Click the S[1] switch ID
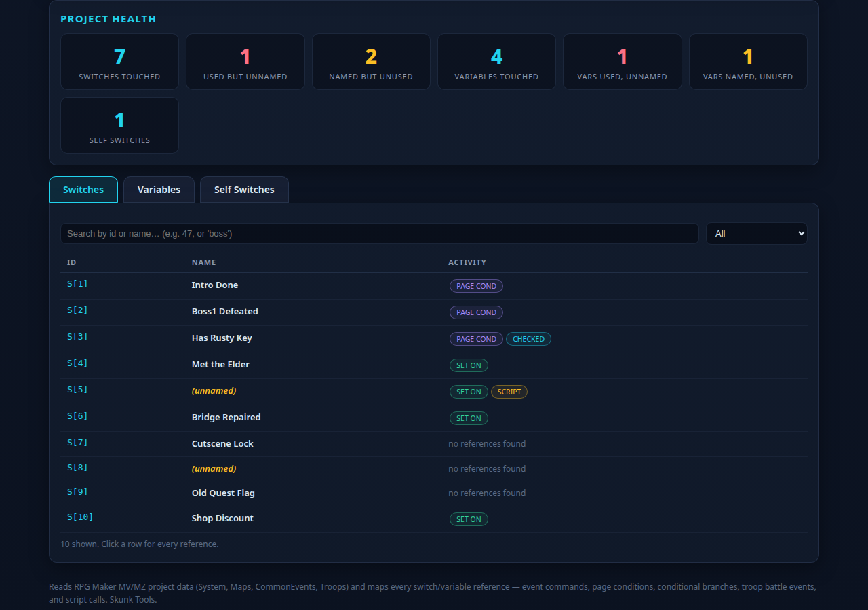This screenshot has width=868, height=610. (x=77, y=284)
